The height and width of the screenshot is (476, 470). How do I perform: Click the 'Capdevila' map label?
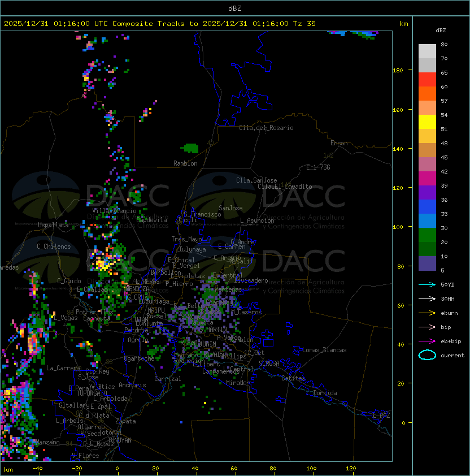[x=152, y=220]
